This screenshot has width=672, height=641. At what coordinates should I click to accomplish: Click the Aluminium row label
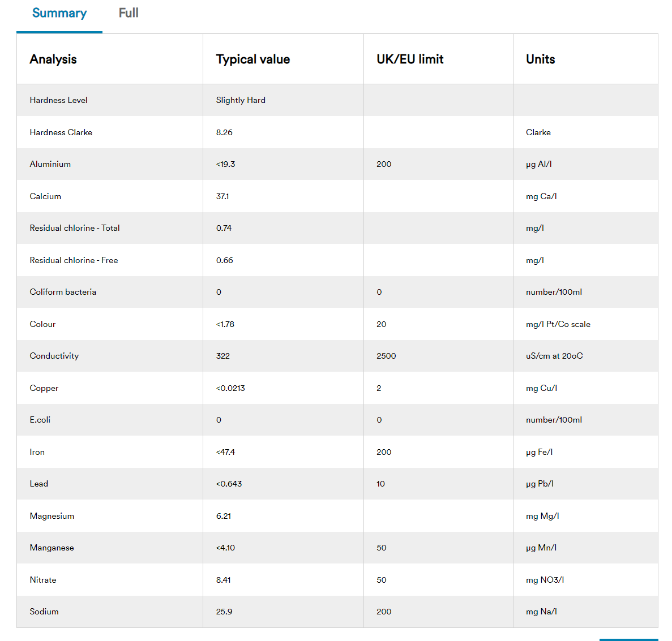tap(50, 164)
